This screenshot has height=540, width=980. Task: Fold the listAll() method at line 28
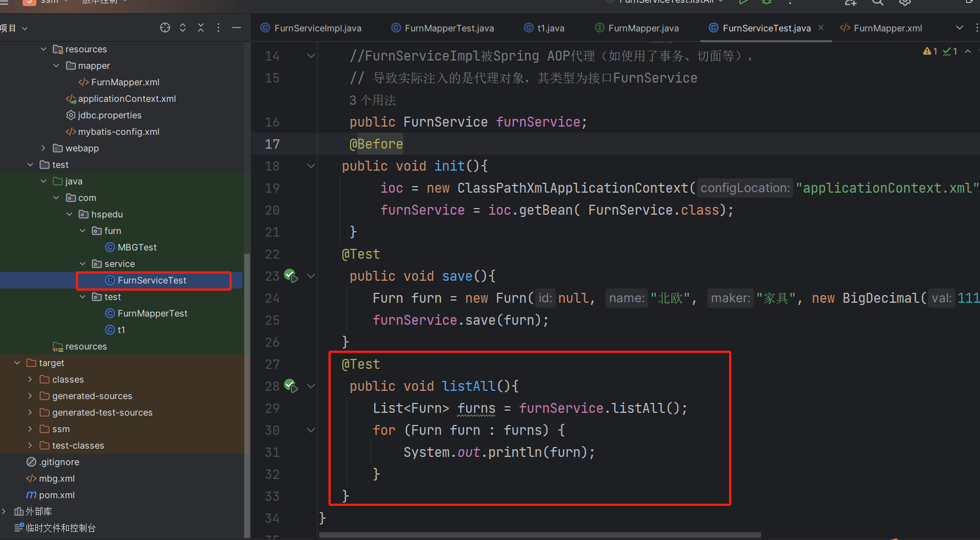(311, 386)
